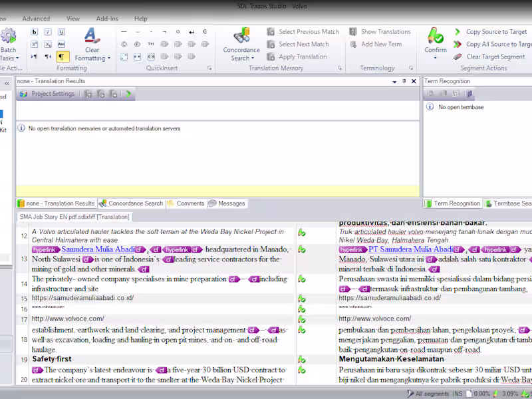532x399 pixels.
Task: Click PT Samudera Mulia Abadi target hyperlink
Action: [x=410, y=249]
